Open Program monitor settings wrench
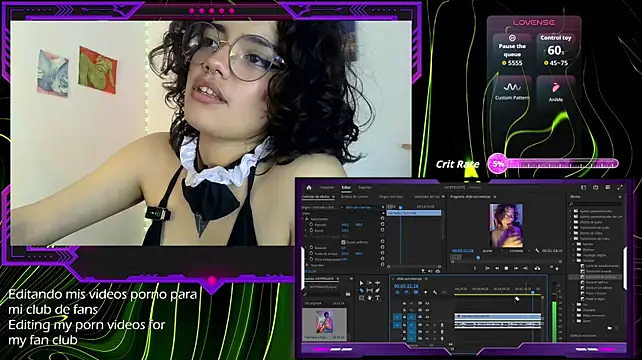The width and height of the screenshot is (642, 360). 537,251
